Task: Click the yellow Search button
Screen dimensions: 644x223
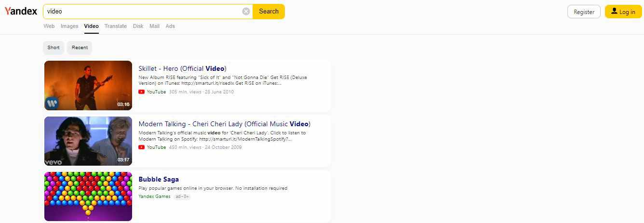Action: coord(268,12)
